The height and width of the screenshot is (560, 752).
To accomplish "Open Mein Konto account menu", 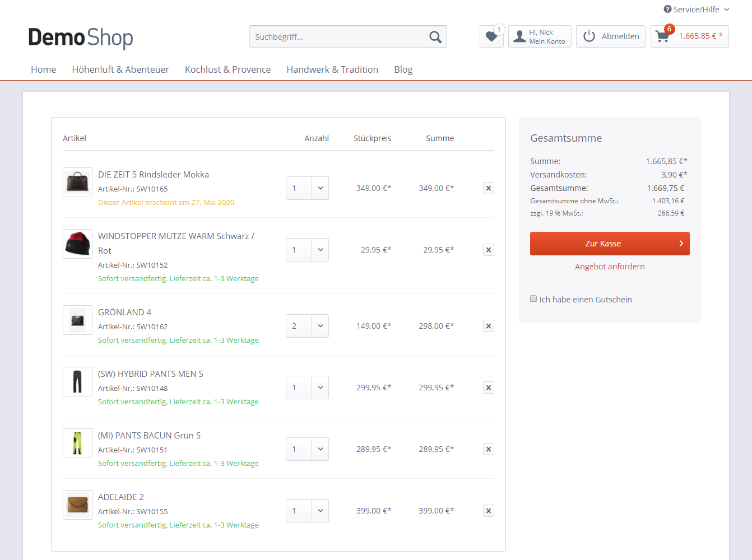I will [x=540, y=36].
